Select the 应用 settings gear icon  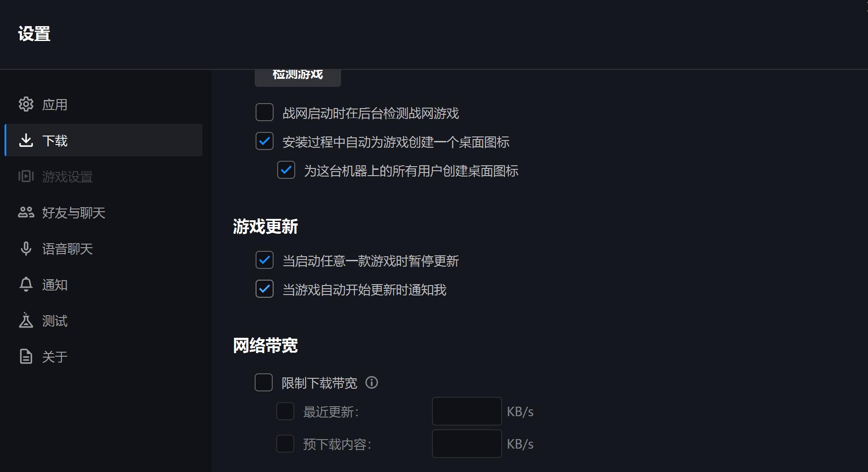pos(26,104)
